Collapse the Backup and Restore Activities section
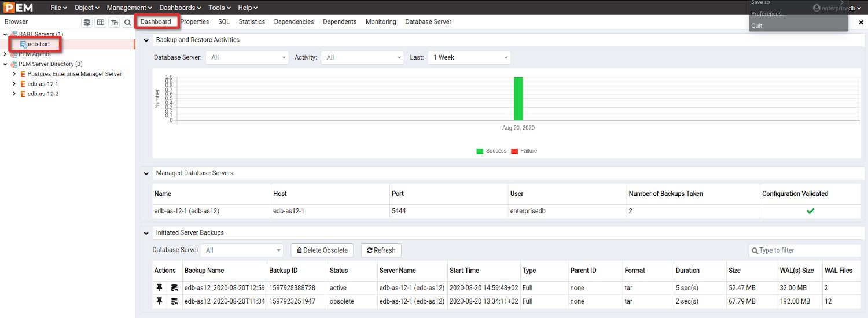The image size is (868, 318). tap(146, 40)
